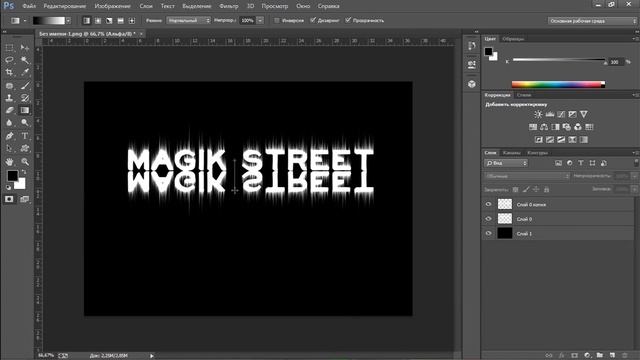Select the Gradient tool in the toolbox
This screenshot has height=360, width=640.
24,110
